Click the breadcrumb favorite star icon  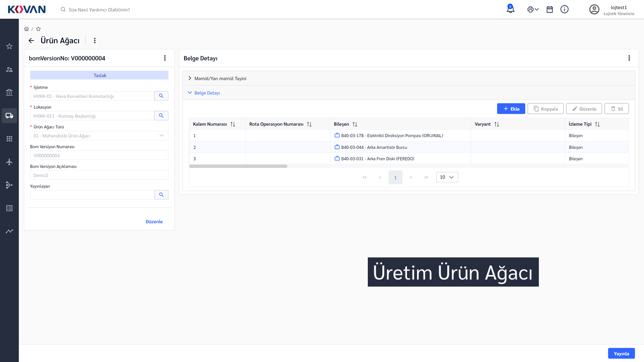pos(38,29)
